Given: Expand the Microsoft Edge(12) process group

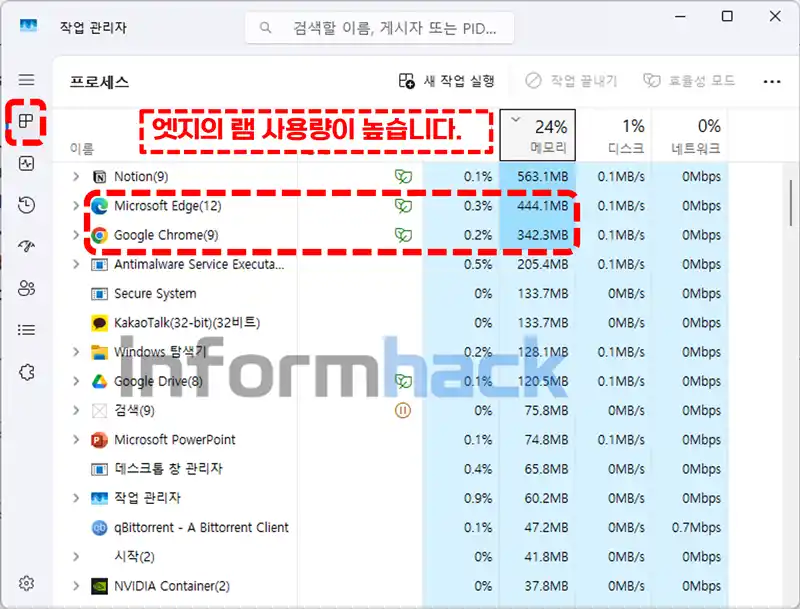Looking at the screenshot, I should (x=76, y=206).
